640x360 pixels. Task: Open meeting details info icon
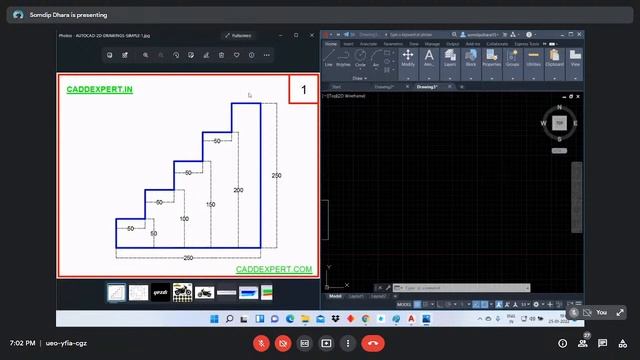coord(562,343)
